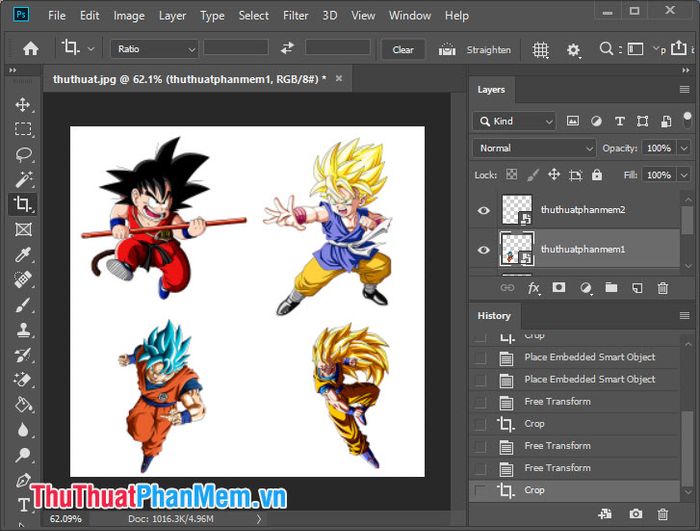
Task: Open crop settings gear icon
Action: tap(573, 50)
